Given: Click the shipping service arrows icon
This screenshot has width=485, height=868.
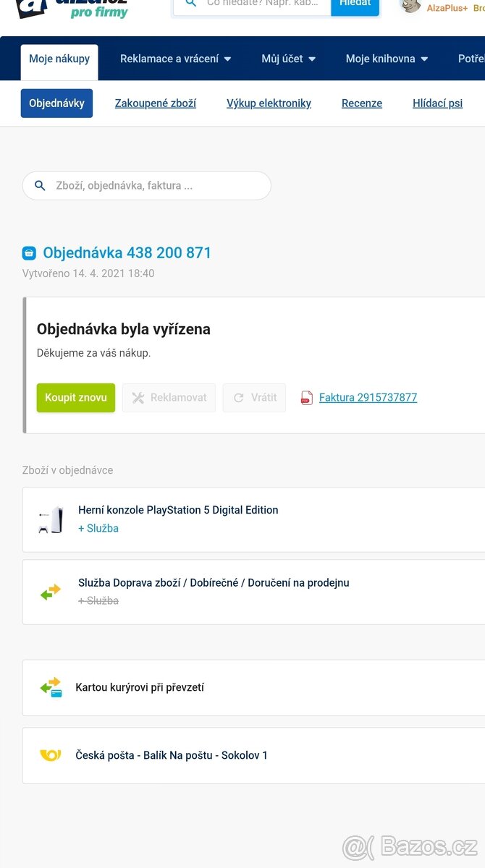Looking at the screenshot, I should [x=51, y=592].
